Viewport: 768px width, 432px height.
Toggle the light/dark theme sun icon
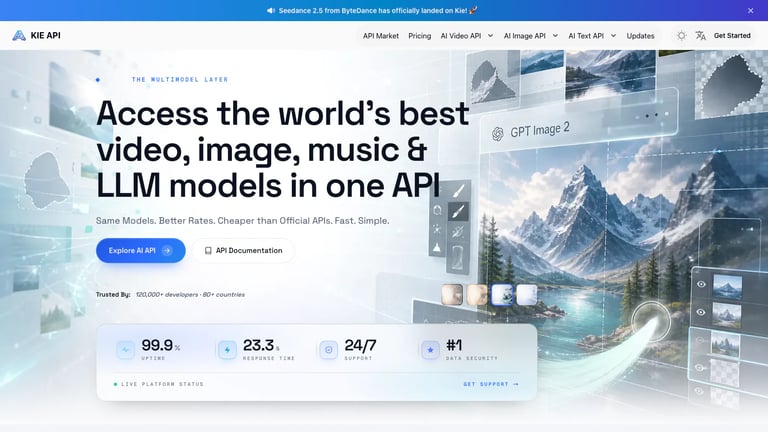681,36
